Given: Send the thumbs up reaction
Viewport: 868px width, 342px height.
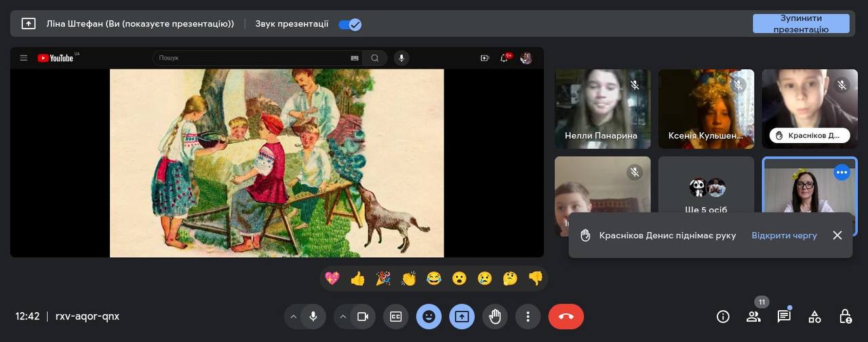Looking at the screenshot, I should pyautogui.click(x=357, y=278).
